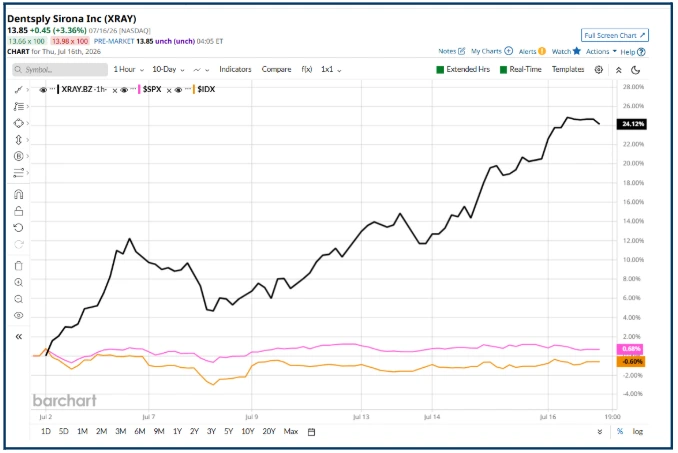Select the 5D time range

[64, 431]
